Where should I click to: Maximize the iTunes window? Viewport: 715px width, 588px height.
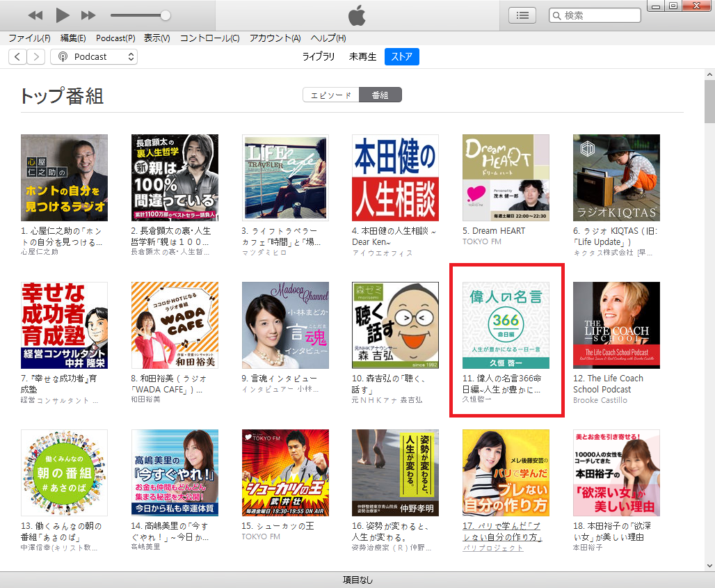click(x=673, y=6)
